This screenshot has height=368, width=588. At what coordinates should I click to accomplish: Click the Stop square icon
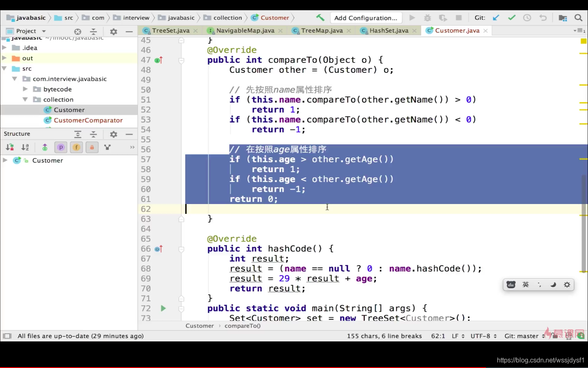pos(459,18)
